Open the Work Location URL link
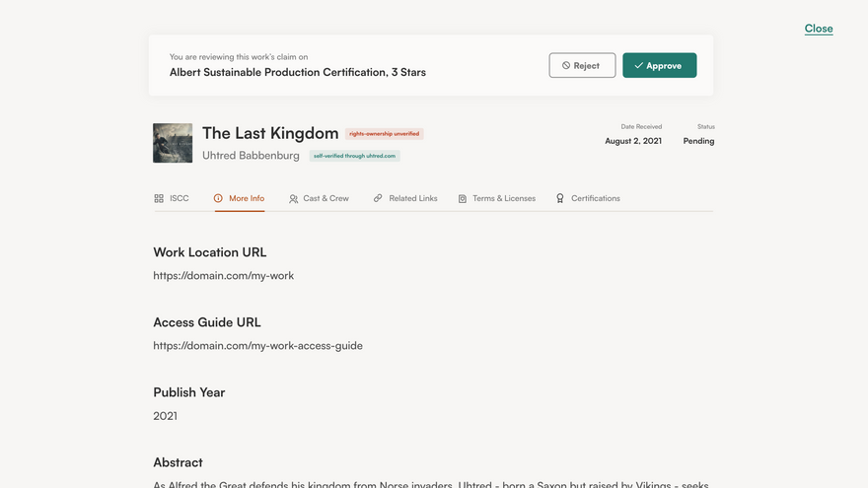Image resolution: width=868 pixels, height=488 pixels. pos(224,275)
